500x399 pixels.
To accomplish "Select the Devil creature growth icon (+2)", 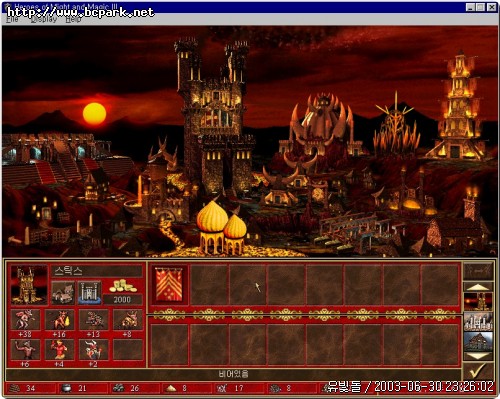I will pyautogui.click(x=94, y=350).
